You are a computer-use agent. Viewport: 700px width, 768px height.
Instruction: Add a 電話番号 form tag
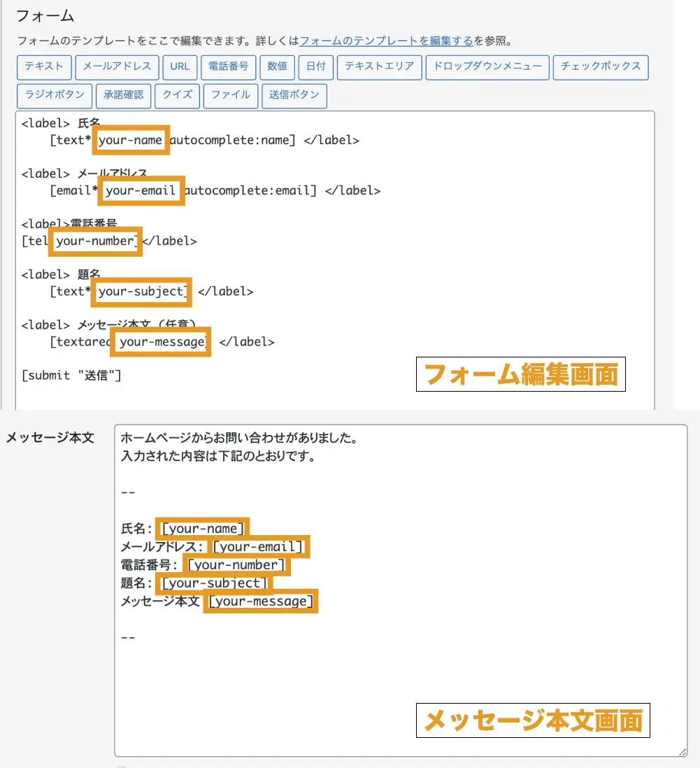pyautogui.click(x=229, y=67)
